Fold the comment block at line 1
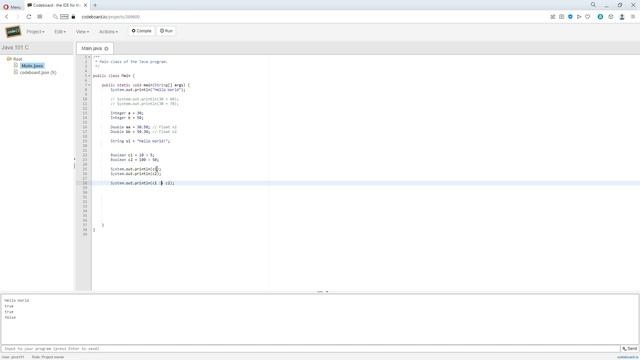Viewport: 640px width, 360px height. point(89,57)
